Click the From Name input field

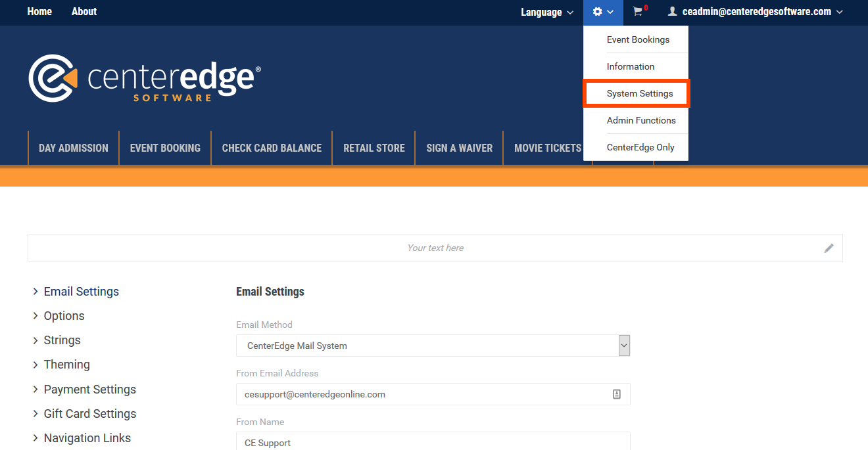tap(433, 441)
